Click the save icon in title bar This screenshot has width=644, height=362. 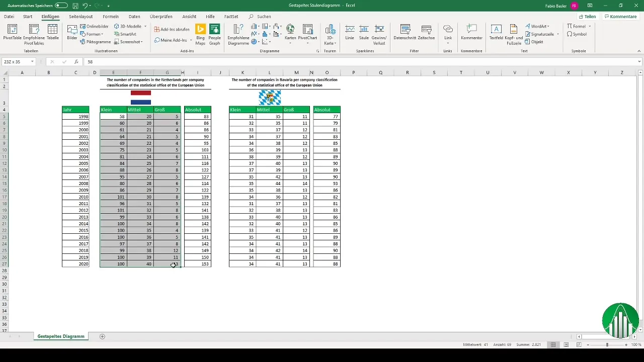click(x=75, y=6)
